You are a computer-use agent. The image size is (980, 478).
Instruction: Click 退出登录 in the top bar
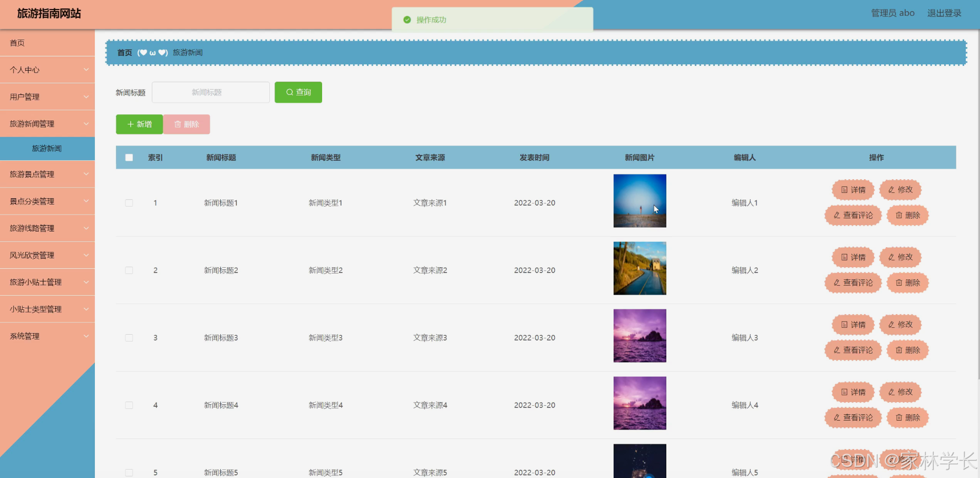pos(944,13)
